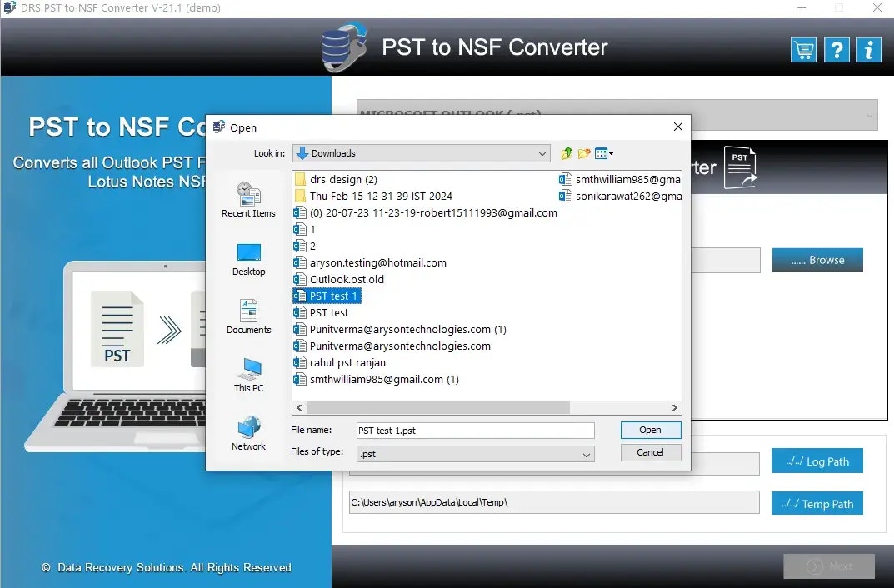Click horizontal scrollbar right arrow
Viewport: 894px width, 588px height.
tap(675, 408)
